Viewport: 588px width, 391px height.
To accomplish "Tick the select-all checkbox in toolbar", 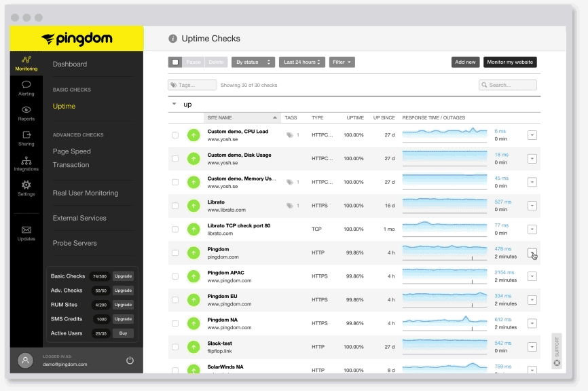I will (x=175, y=62).
